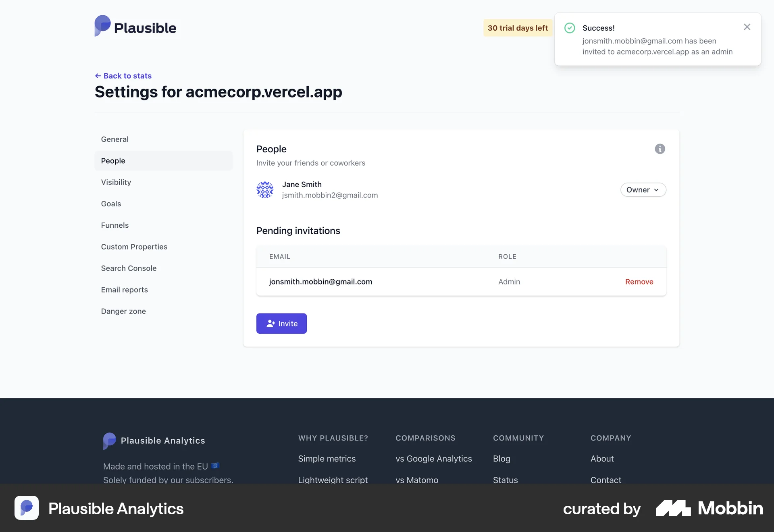Image resolution: width=774 pixels, height=532 pixels.
Task: Click the person-add icon on the Invite button
Action: point(270,323)
